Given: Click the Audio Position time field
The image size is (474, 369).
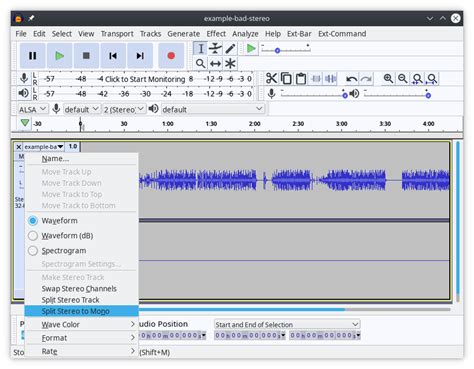Looking at the screenshot, I should tap(173, 335).
